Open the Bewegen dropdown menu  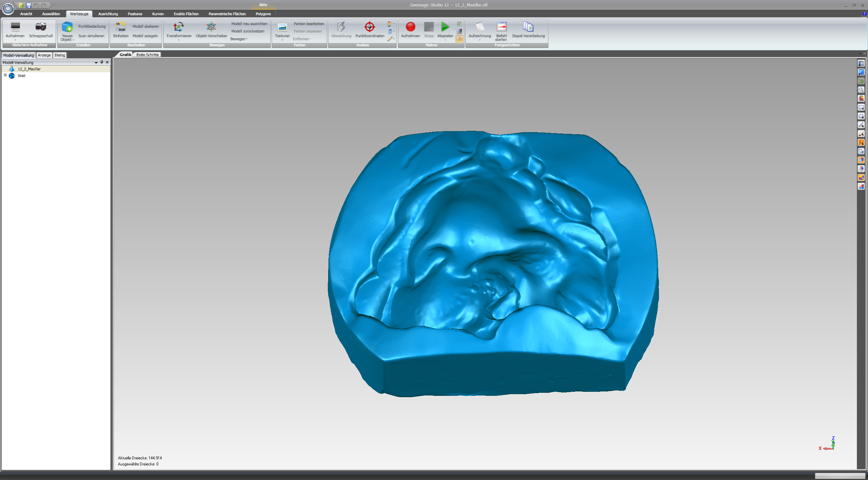pyautogui.click(x=239, y=39)
